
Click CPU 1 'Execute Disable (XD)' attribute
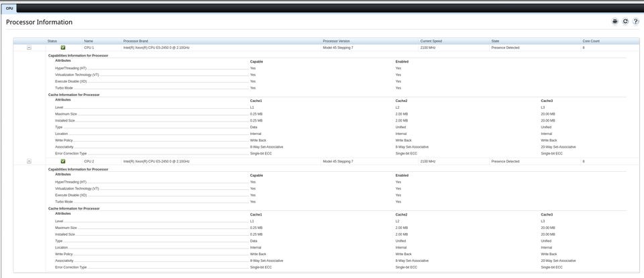(70, 81)
